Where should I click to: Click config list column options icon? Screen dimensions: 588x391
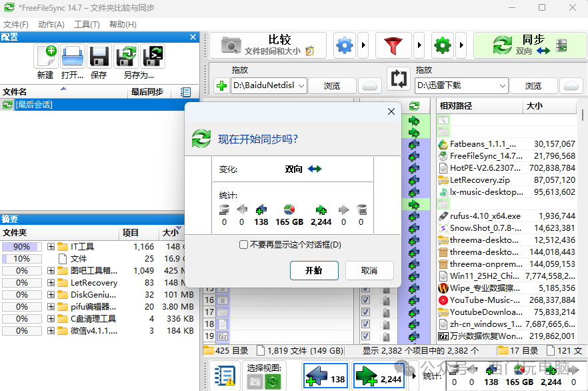coord(185,92)
